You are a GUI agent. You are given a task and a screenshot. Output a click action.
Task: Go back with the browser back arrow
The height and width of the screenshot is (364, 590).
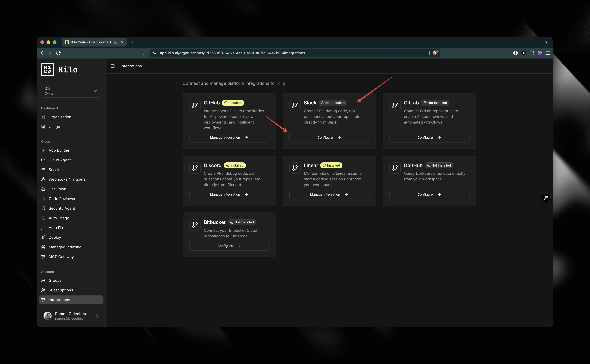[42, 53]
